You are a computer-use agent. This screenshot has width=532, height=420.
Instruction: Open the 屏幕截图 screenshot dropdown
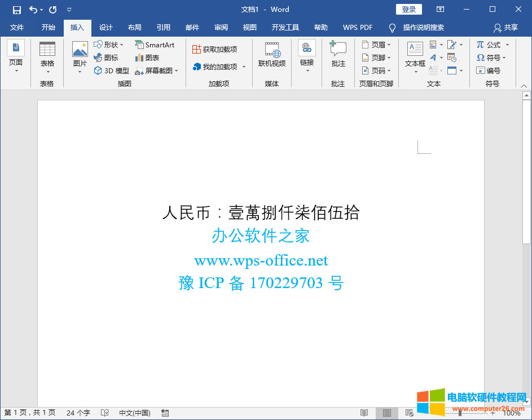click(156, 70)
